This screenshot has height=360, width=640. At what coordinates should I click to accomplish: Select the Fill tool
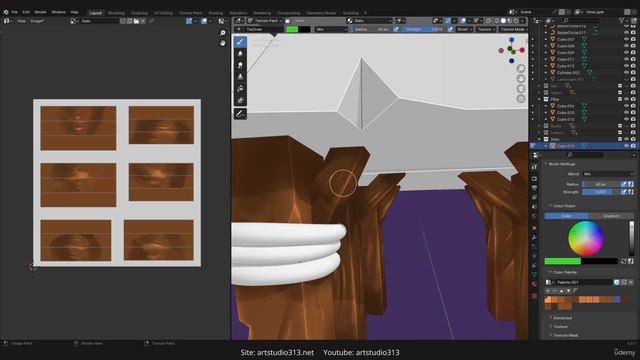(x=240, y=89)
